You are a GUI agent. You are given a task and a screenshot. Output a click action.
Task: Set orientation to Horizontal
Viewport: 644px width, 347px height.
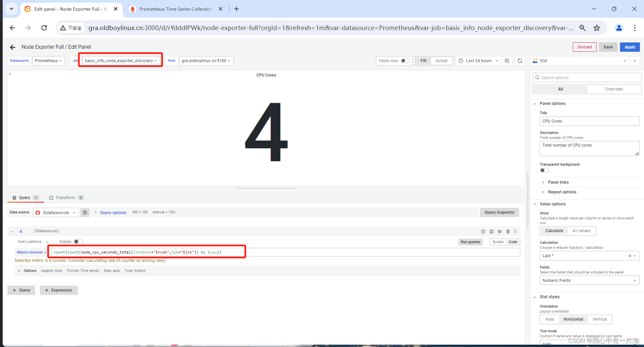[573, 319]
